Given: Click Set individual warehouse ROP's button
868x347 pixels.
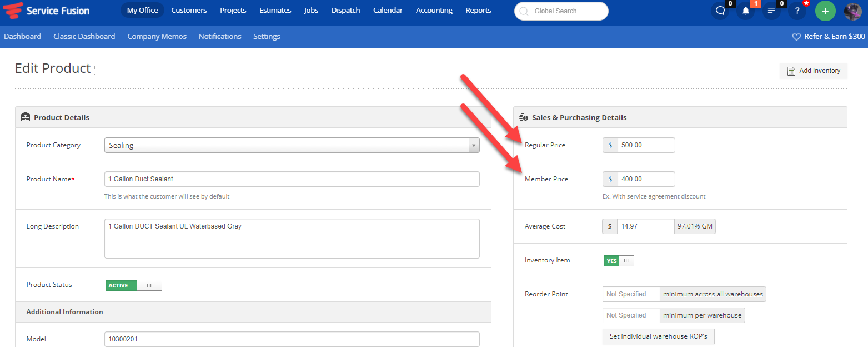Looking at the screenshot, I should point(658,336).
